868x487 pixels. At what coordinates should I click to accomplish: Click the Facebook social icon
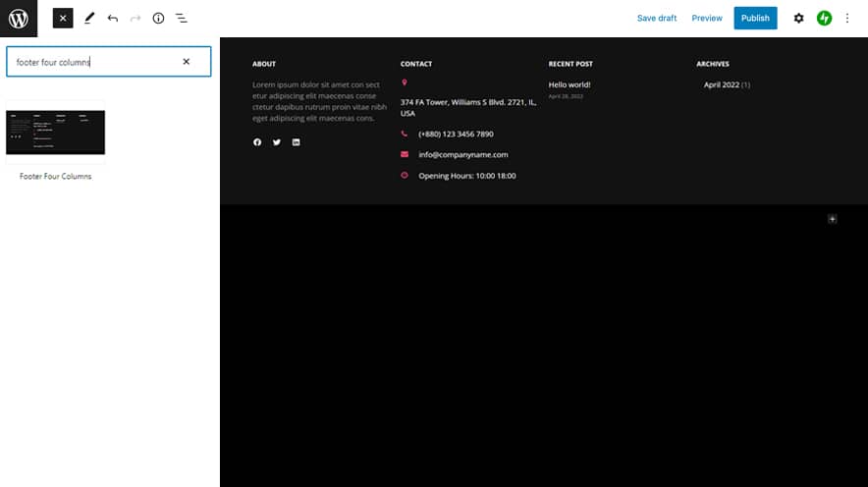pyautogui.click(x=257, y=142)
